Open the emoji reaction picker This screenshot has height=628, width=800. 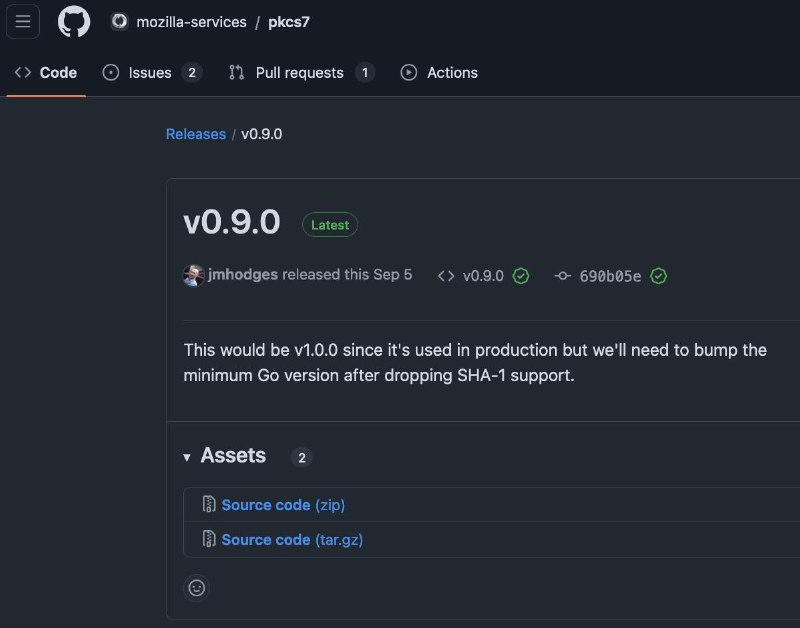[197, 588]
